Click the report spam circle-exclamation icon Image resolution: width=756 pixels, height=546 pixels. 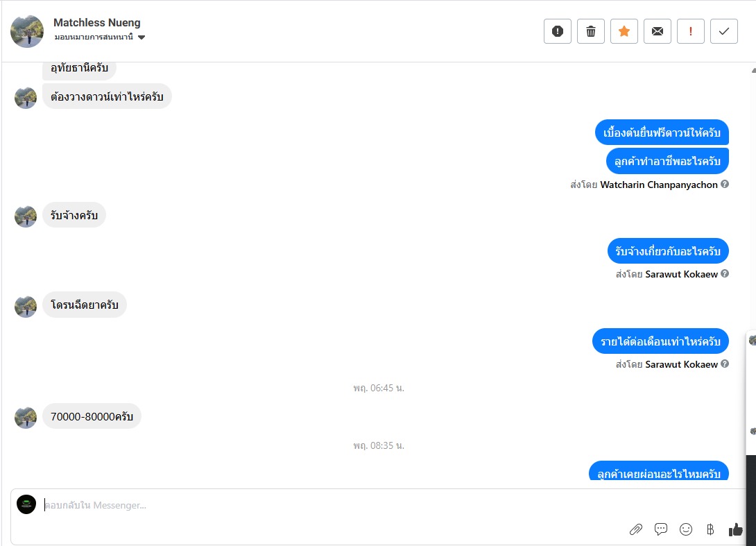coord(558,31)
